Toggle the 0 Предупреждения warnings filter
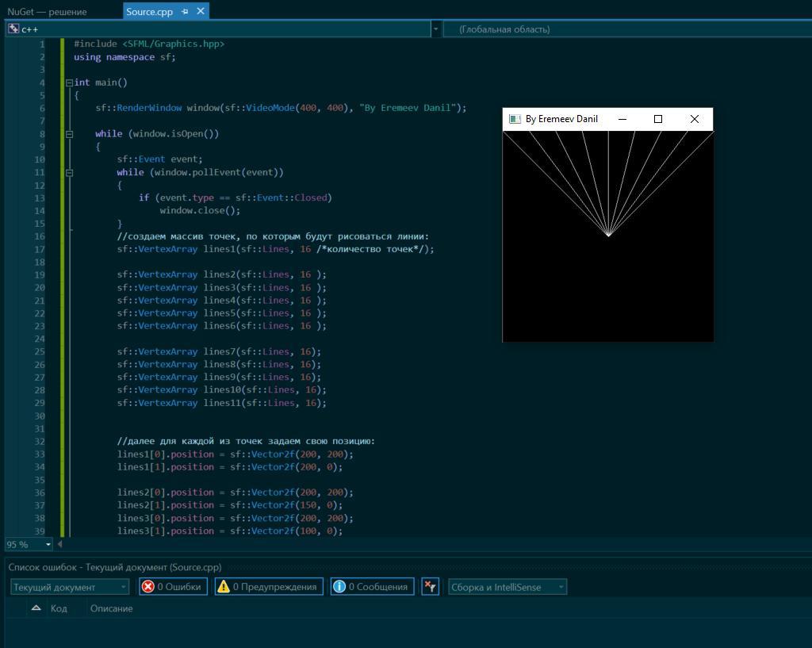The image size is (812, 648). point(268,587)
